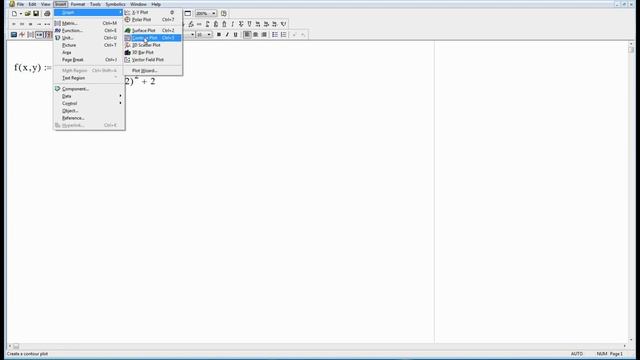Click the NUM status bar indicator
The height and width of the screenshot is (360, 640).
pyautogui.click(x=602, y=354)
